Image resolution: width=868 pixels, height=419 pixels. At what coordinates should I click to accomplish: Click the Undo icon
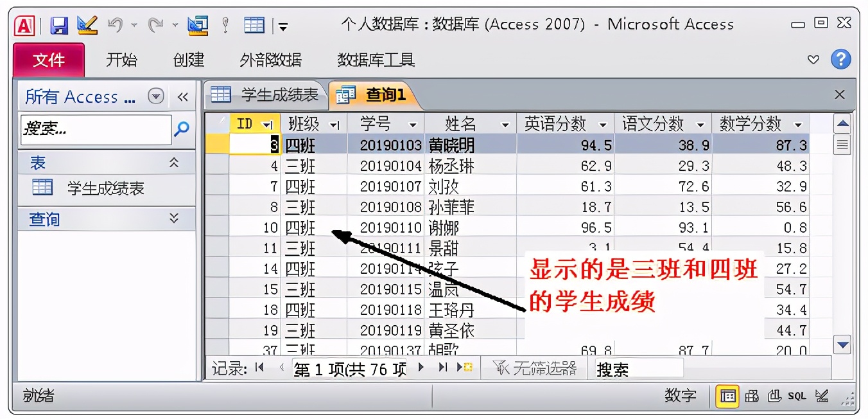point(113,24)
